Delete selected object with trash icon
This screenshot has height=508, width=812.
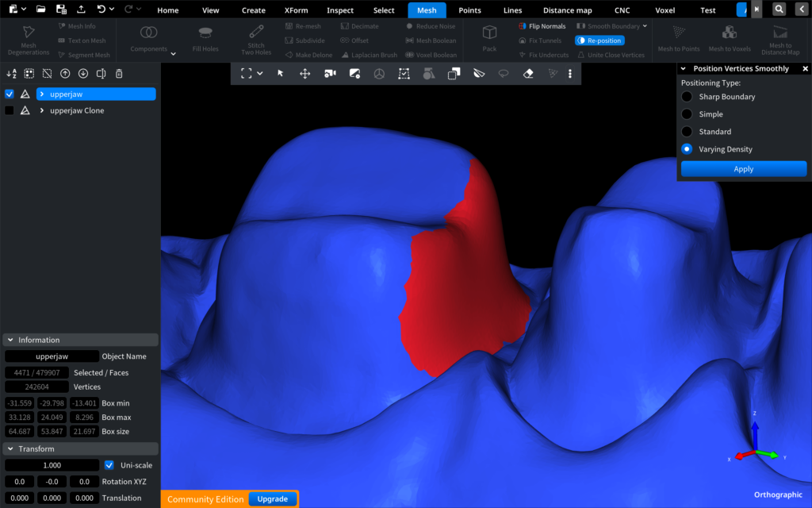pyautogui.click(x=119, y=74)
